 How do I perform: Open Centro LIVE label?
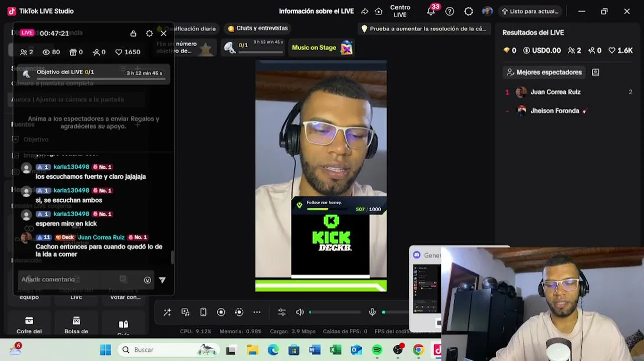400,11
